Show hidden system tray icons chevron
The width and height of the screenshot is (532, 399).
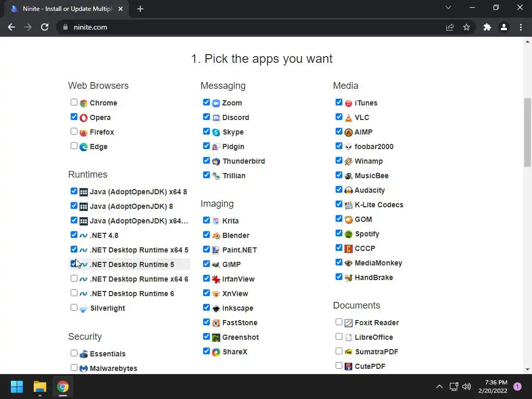pyautogui.click(x=440, y=387)
